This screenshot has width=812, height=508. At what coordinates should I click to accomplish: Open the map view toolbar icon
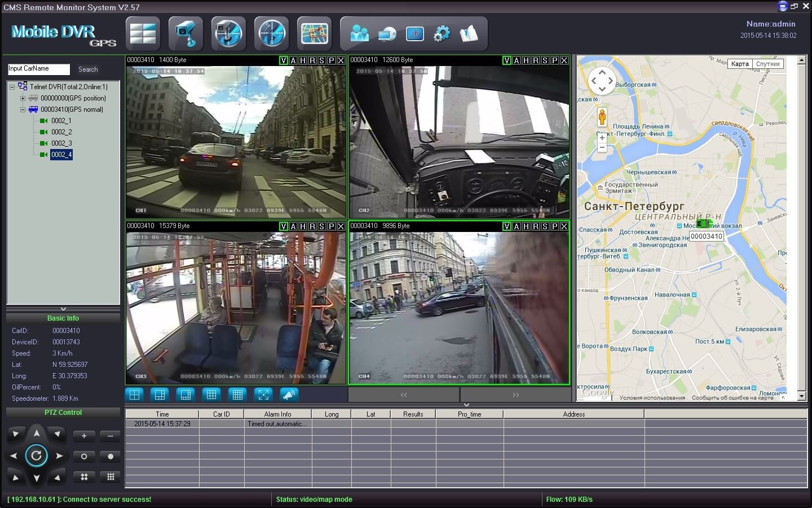click(x=314, y=34)
